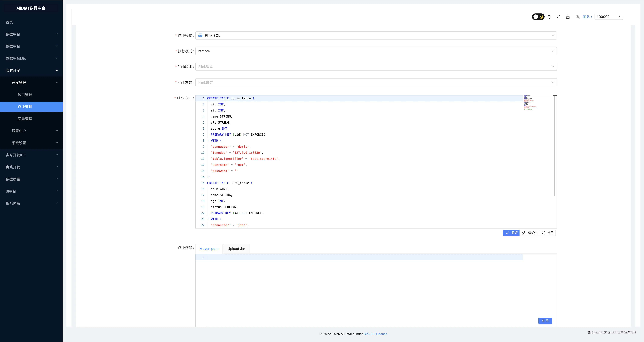Click the checkmark 验证 verify icon
Viewport: 644px width, 342px height.
tap(507, 233)
